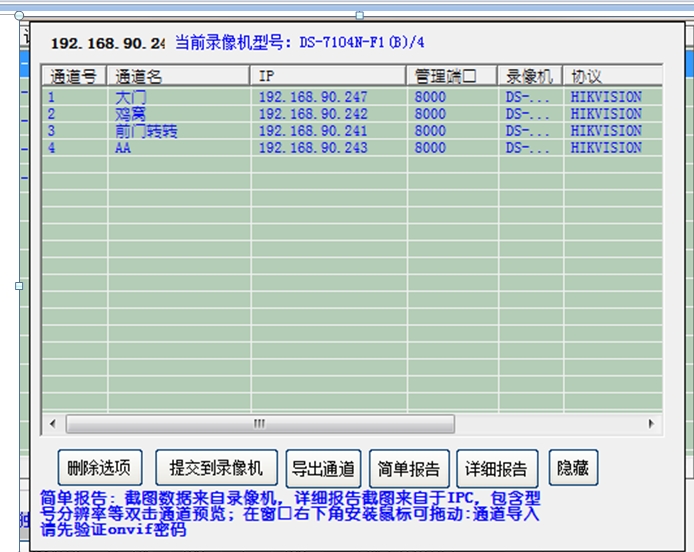Generate the 详细报告 report

coord(497,467)
